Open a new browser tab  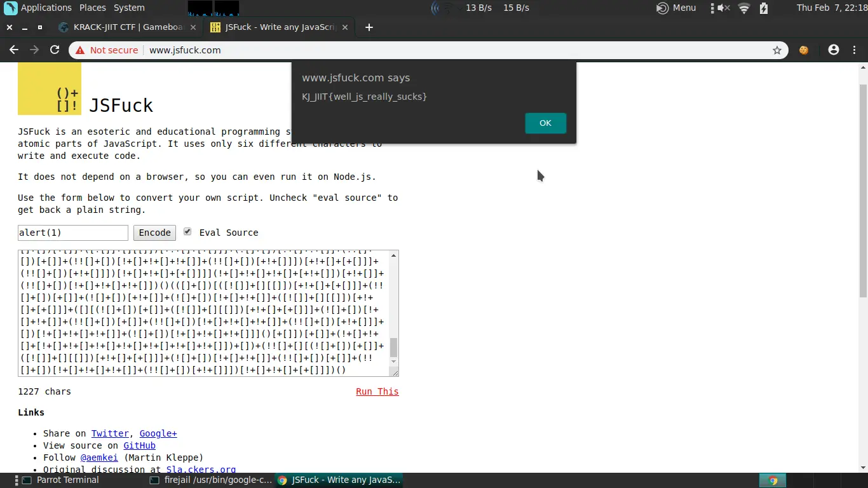369,27
